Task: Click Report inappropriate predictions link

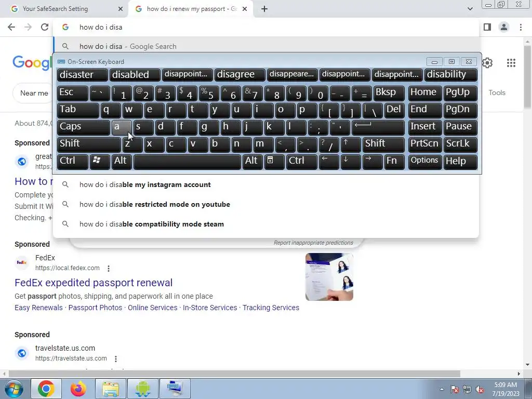Action: 313,243
